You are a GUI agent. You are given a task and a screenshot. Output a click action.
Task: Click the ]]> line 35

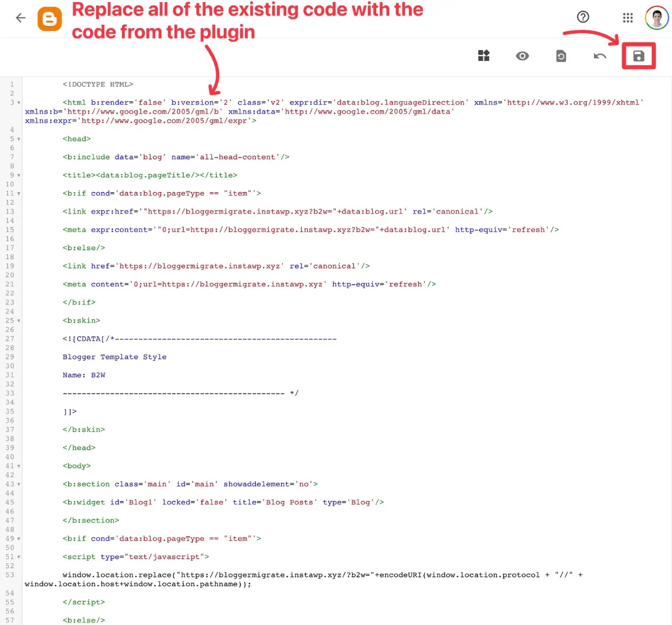(70, 412)
